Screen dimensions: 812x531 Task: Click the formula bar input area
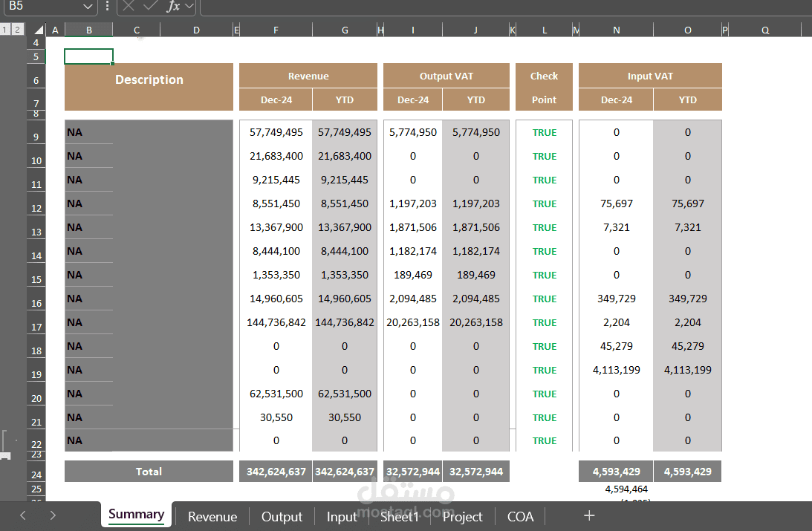(x=505, y=6)
